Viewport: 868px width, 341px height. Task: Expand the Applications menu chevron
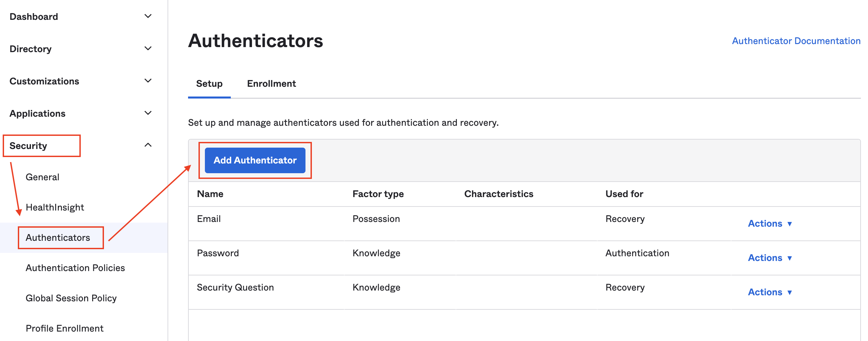tap(148, 113)
